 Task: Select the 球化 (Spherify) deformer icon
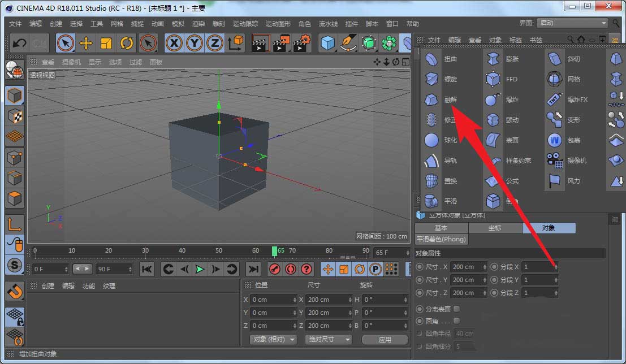pyautogui.click(x=432, y=140)
